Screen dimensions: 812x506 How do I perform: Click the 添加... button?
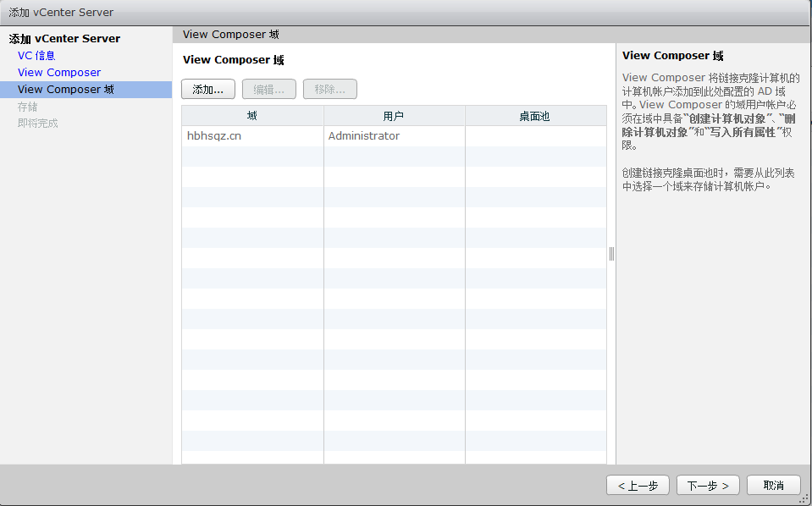[x=207, y=89]
